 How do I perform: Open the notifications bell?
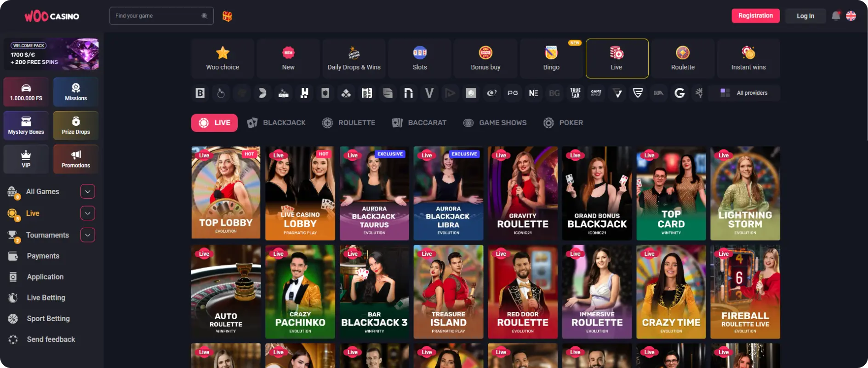coord(836,16)
